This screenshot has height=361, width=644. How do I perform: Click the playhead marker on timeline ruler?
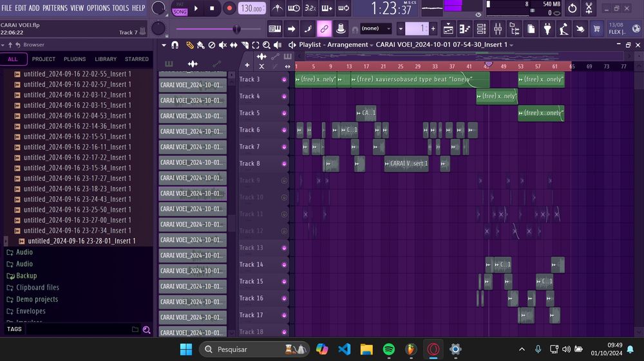coord(488,65)
